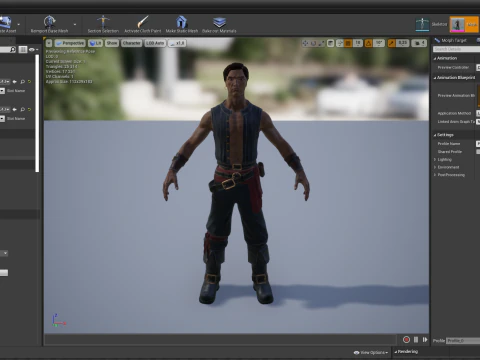This screenshot has height=360, width=480.
Task: Expand the Environment category
Action: [435, 167]
